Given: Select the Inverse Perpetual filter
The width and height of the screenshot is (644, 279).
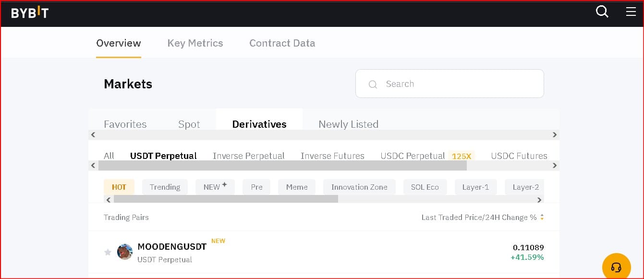Looking at the screenshot, I should pyautogui.click(x=248, y=156).
